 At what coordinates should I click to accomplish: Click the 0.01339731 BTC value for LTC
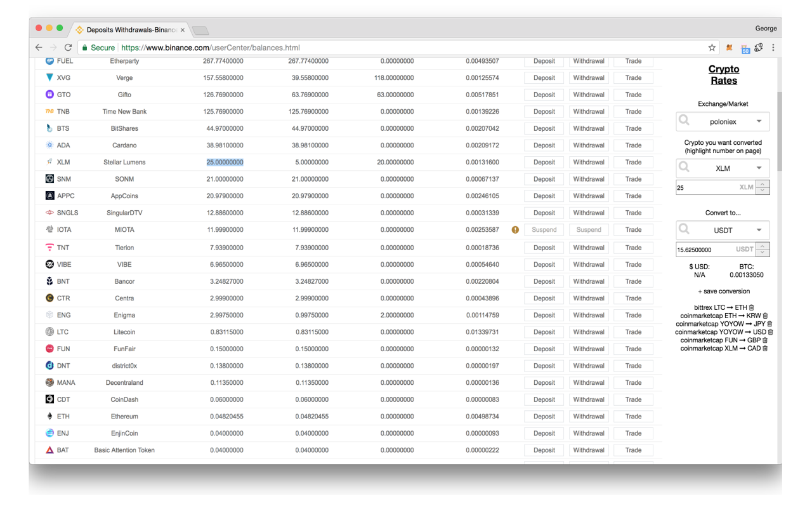pos(482,332)
